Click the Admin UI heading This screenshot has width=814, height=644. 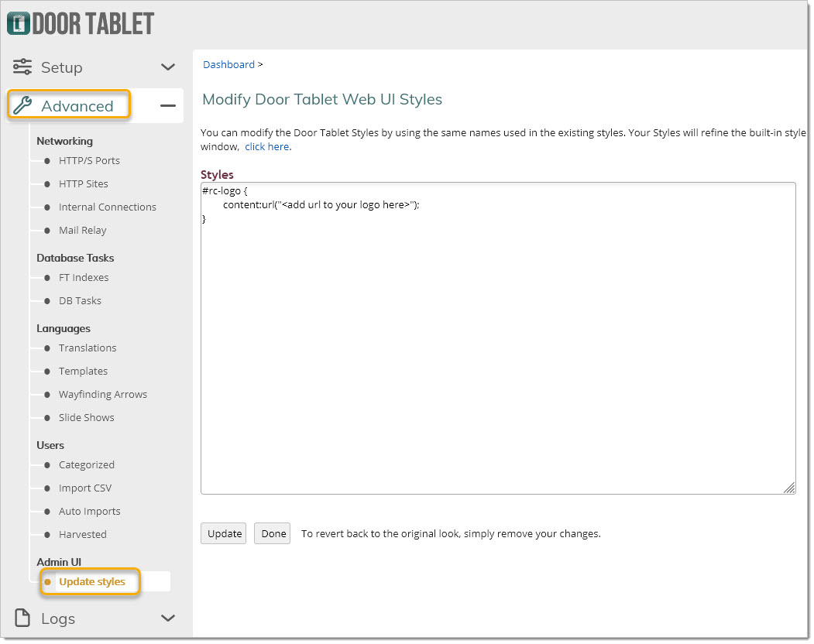(59, 562)
